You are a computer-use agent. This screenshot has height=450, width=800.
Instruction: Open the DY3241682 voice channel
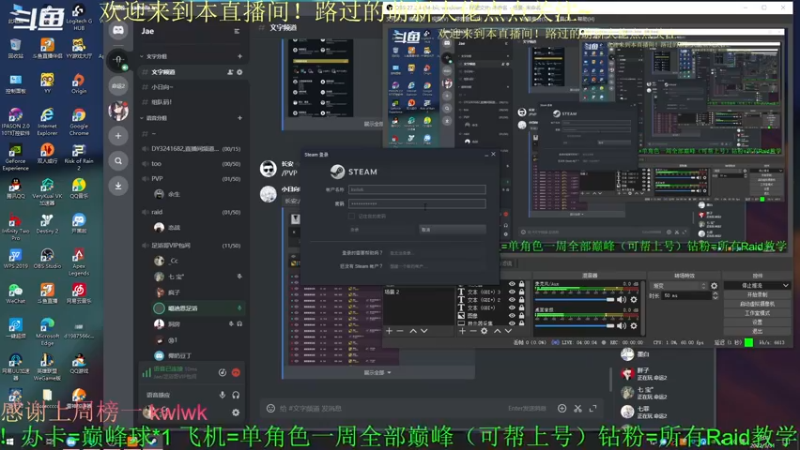point(192,149)
